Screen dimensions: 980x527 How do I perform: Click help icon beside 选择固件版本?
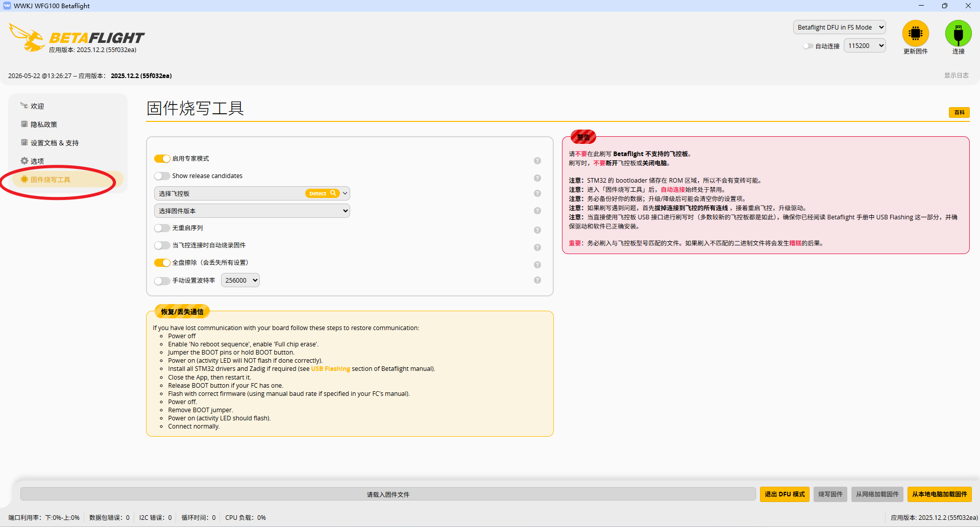pos(537,211)
